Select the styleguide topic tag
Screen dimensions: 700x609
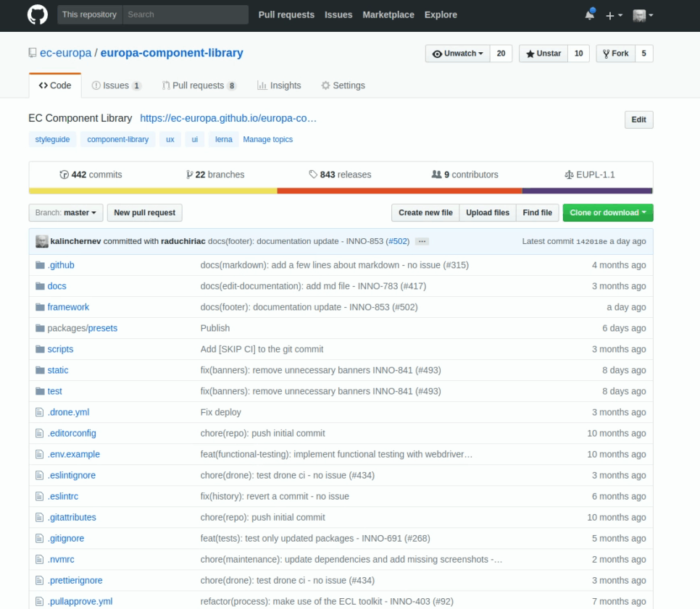(52, 139)
